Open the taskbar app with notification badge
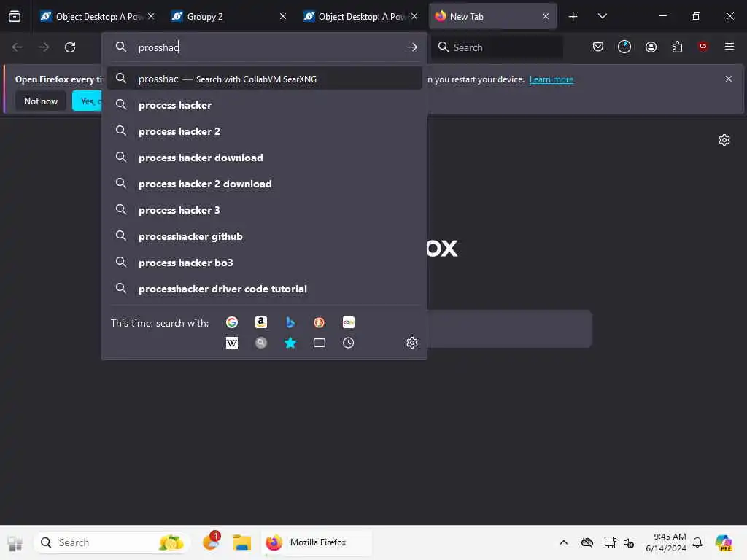The width and height of the screenshot is (747, 560). [211, 542]
